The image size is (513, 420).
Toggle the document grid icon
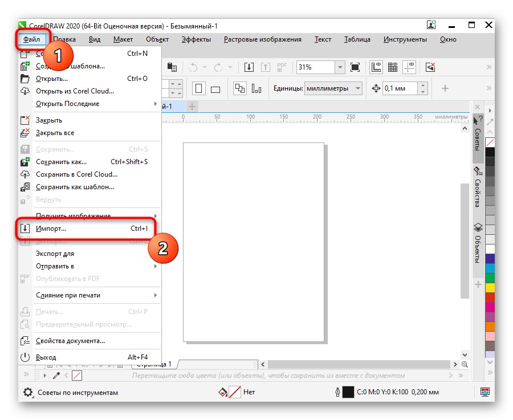click(393, 67)
